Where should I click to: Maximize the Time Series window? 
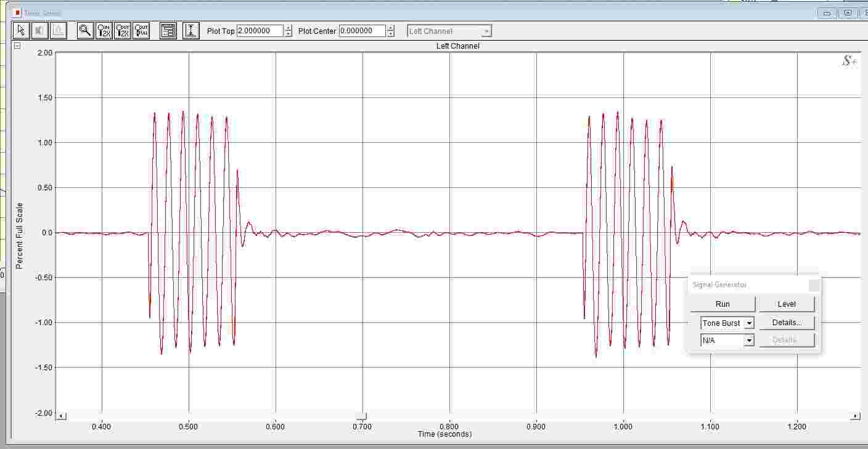click(848, 13)
